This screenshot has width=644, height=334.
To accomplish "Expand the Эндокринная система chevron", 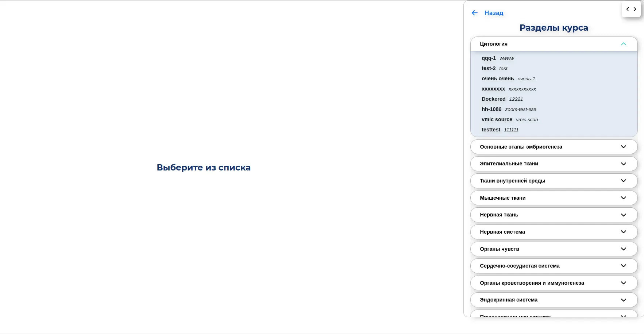I will (x=623, y=300).
